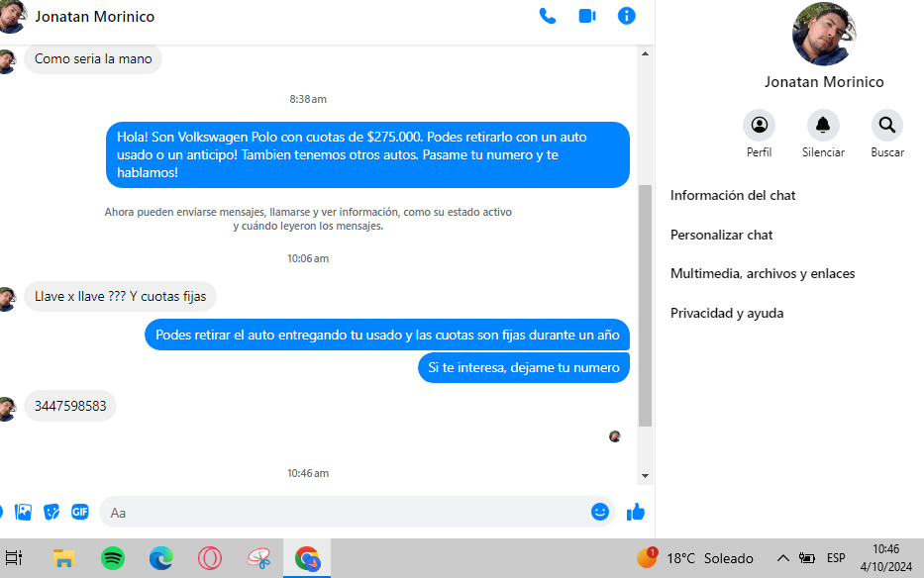Expand Multimedia, archivos y enlaces section

[x=763, y=274]
